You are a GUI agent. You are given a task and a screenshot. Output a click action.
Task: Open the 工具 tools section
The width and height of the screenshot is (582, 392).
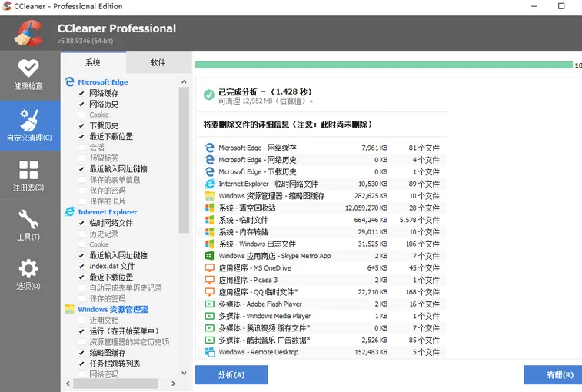28,224
